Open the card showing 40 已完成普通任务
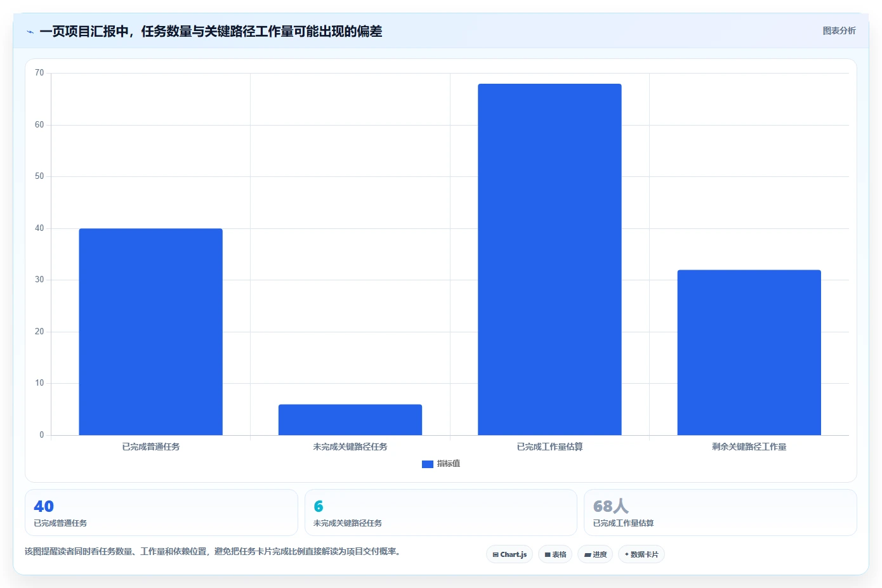 tap(161, 513)
